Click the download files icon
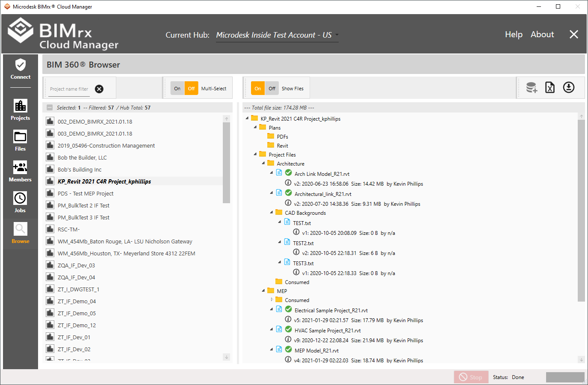588x385 pixels. click(568, 88)
